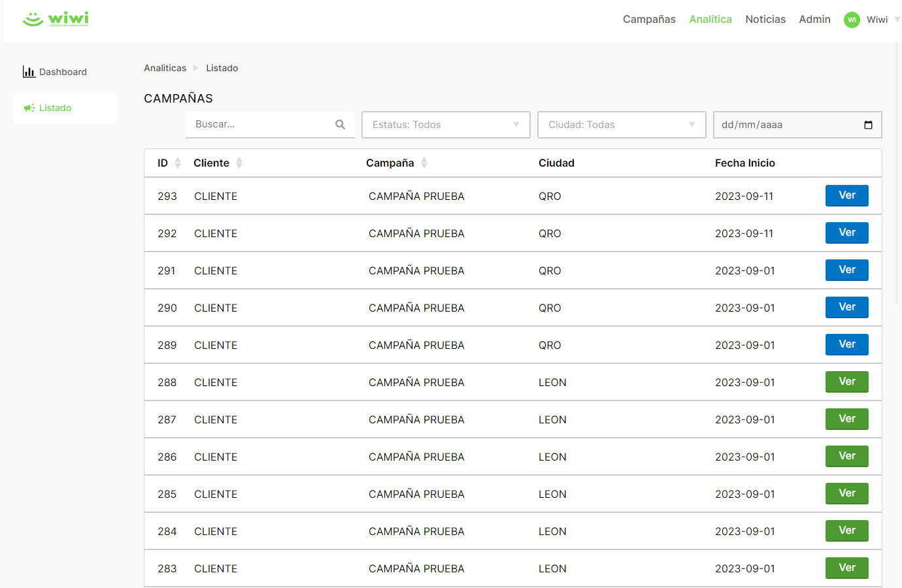View campaign 290 with Ver button

pos(847,307)
